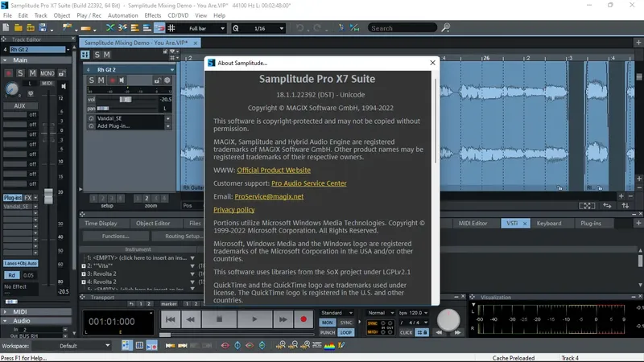The width and height of the screenshot is (644, 362).
Task: Click the Functions... button
Action: [115, 236]
